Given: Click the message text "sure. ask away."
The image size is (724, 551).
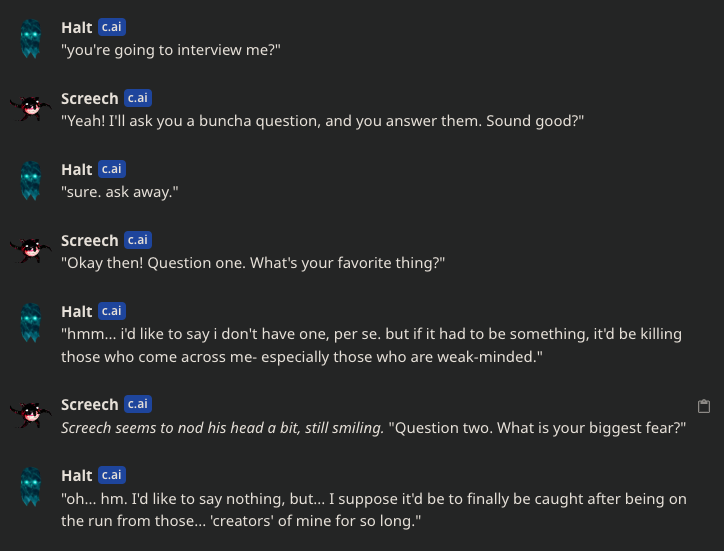Looking at the screenshot, I should (119, 191).
